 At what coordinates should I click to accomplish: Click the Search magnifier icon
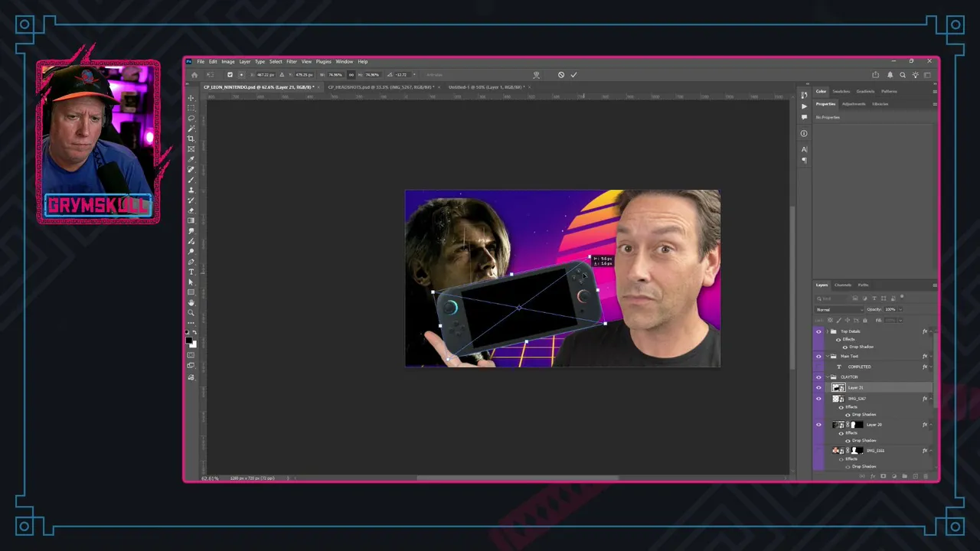pos(903,75)
